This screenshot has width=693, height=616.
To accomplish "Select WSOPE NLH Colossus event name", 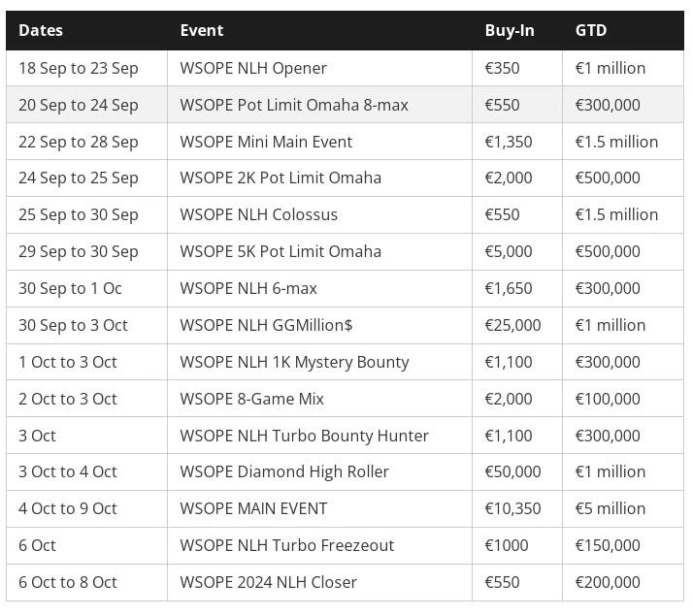I will pos(259,214).
